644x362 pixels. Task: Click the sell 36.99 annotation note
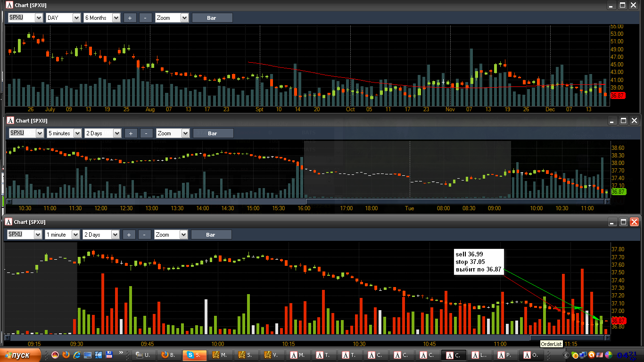pos(478,262)
